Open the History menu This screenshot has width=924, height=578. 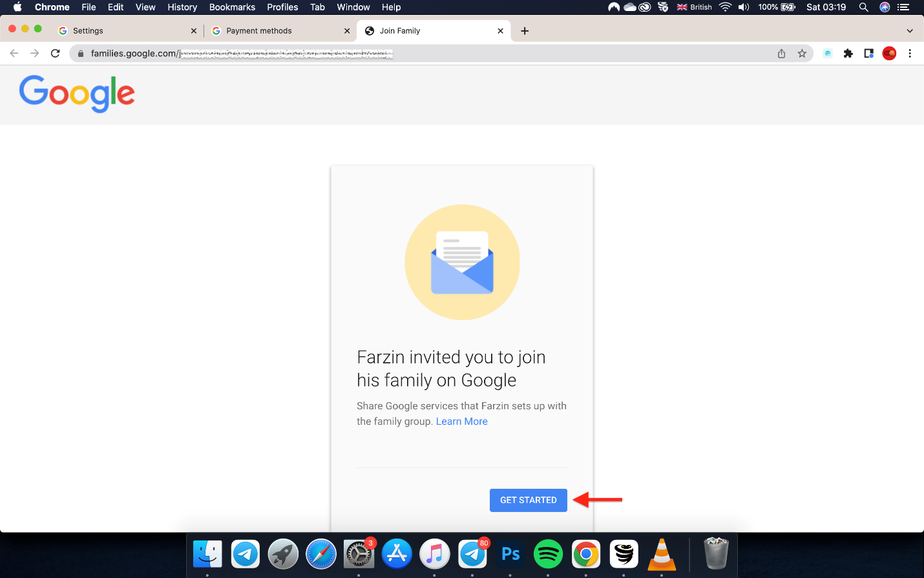pos(182,7)
